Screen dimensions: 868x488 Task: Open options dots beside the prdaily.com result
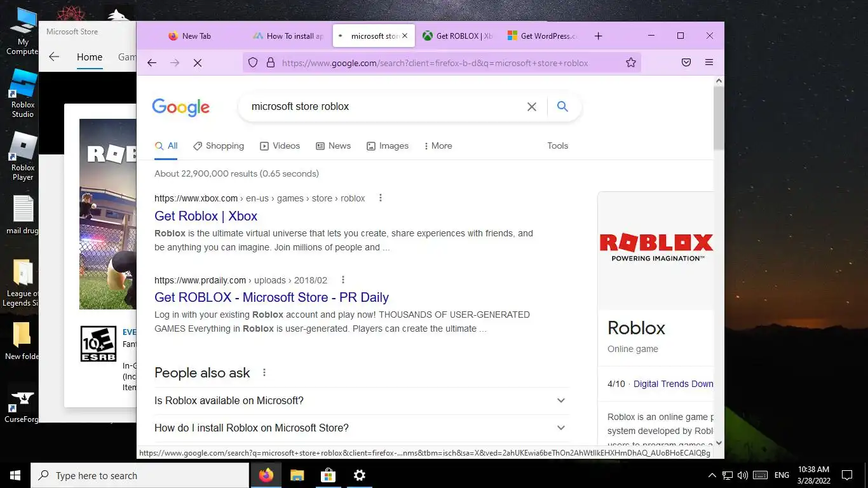click(x=343, y=280)
